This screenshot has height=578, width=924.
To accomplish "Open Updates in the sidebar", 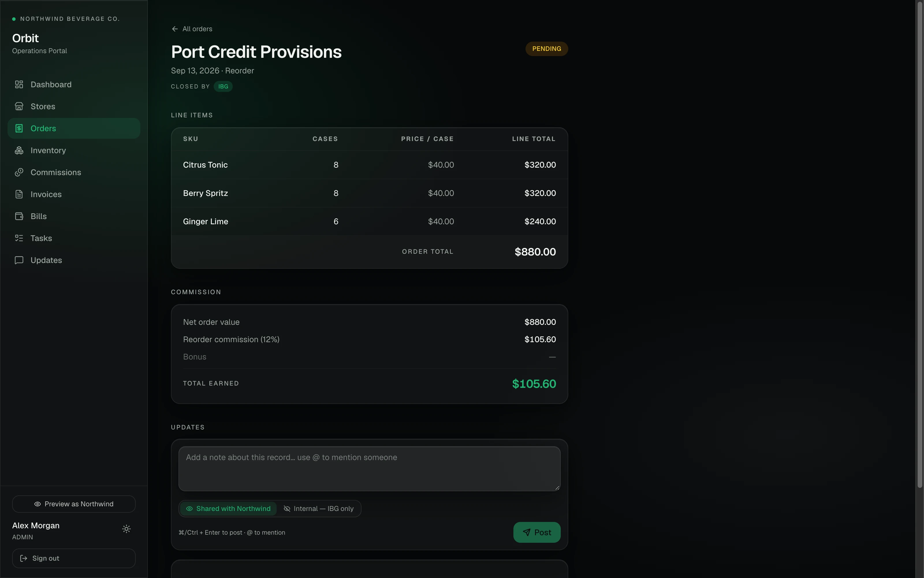I will tap(74, 260).
